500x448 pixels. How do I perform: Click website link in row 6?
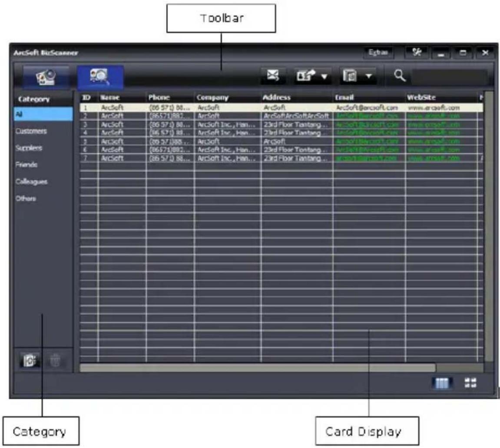click(434, 149)
